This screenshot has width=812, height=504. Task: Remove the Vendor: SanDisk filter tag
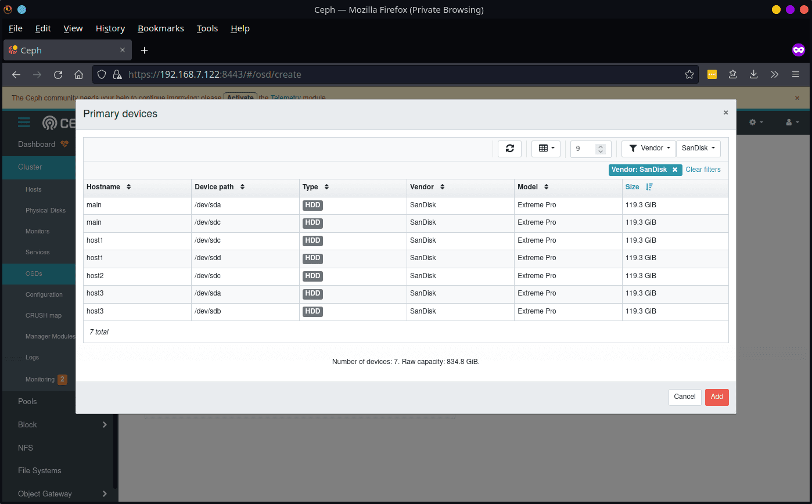pyautogui.click(x=674, y=170)
